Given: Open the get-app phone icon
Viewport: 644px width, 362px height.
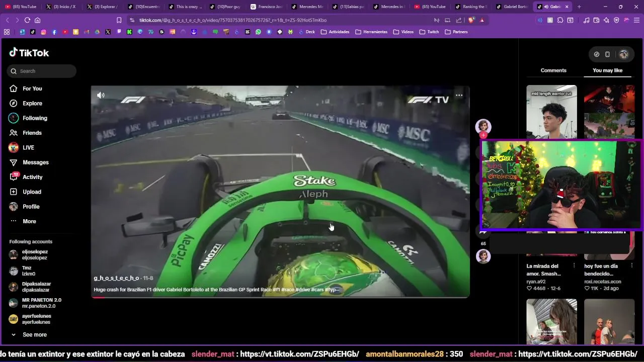Looking at the screenshot, I should point(607,54).
